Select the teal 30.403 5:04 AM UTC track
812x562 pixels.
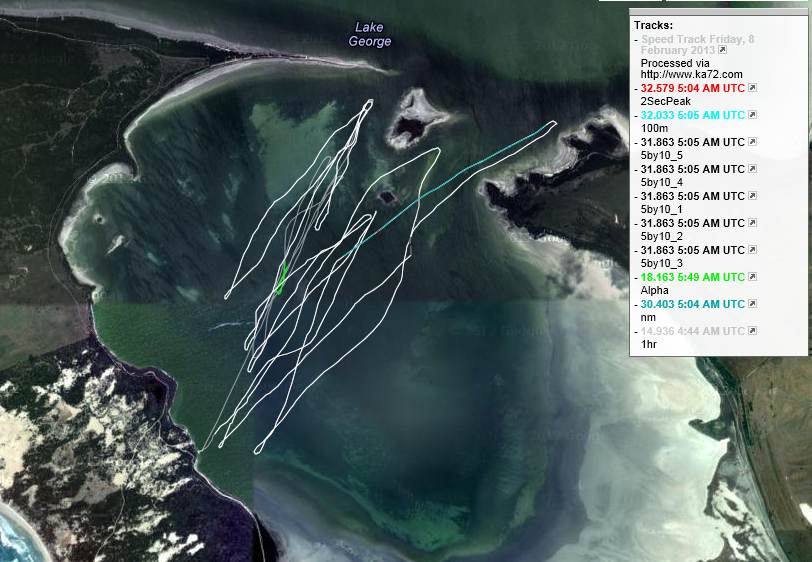point(692,304)
